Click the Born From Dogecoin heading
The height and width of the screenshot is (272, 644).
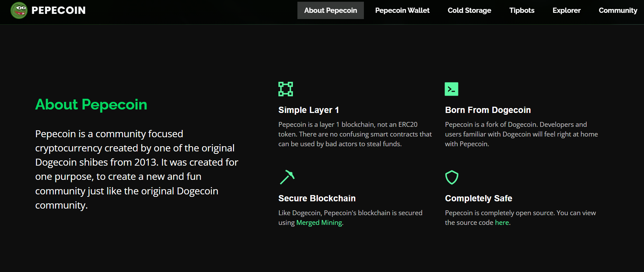coord(488,110)
